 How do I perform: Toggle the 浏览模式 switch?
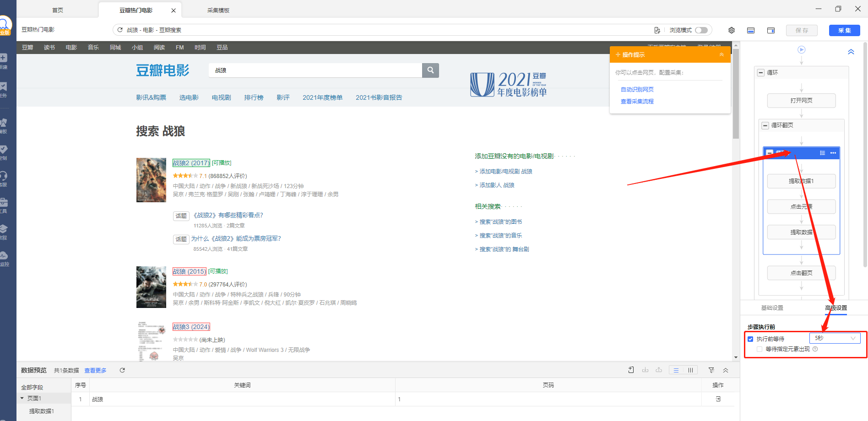tap(701, 30)
